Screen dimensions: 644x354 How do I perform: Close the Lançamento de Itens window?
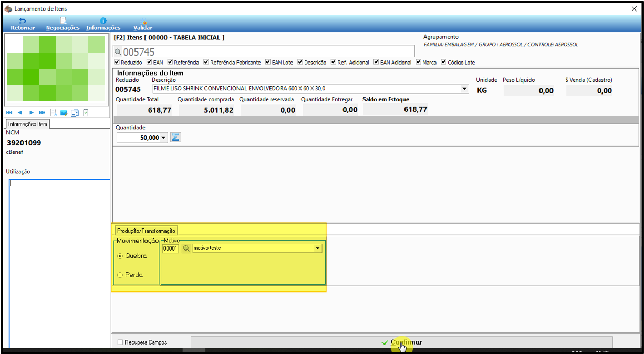point(633,9)
